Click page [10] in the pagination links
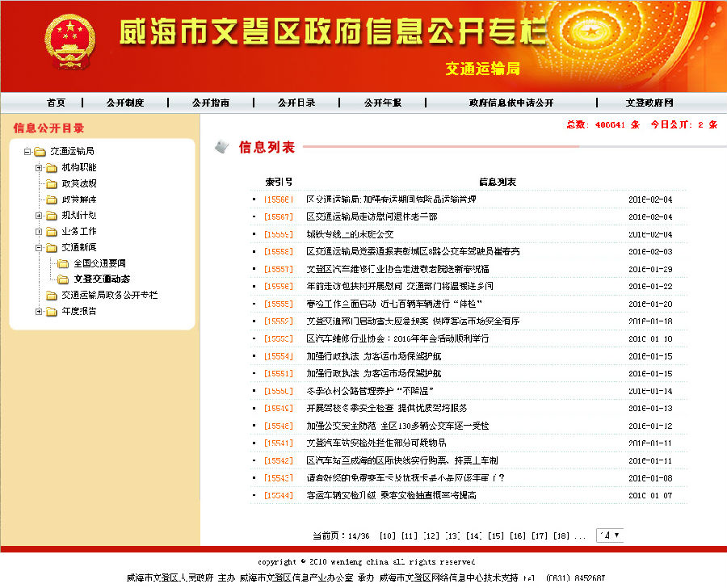727x588 pixels. point(386,534)
